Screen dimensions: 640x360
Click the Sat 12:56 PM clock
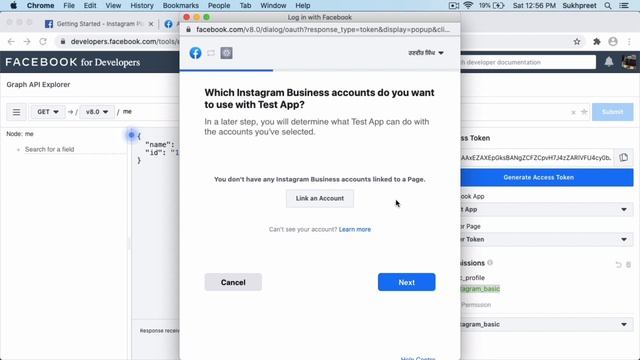[x=534, y=5]
